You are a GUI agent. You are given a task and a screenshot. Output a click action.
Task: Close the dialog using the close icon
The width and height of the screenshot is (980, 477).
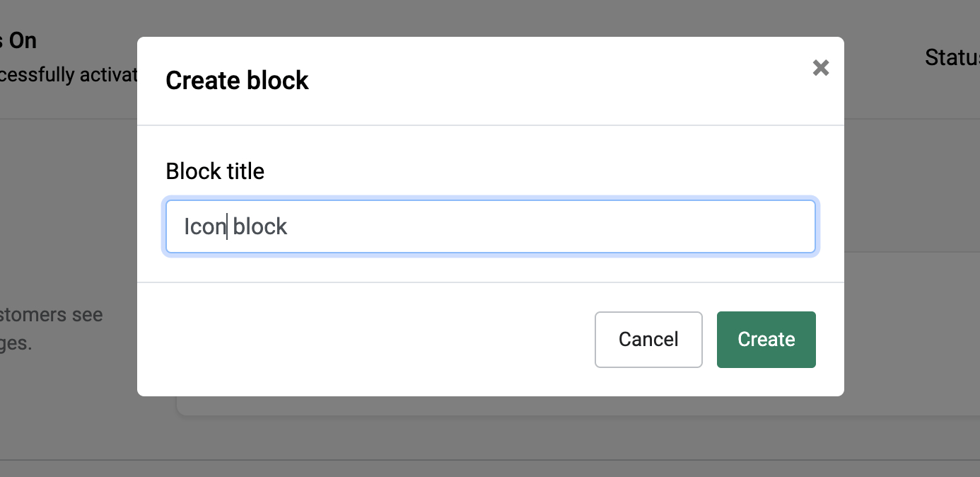coord(820,68)
